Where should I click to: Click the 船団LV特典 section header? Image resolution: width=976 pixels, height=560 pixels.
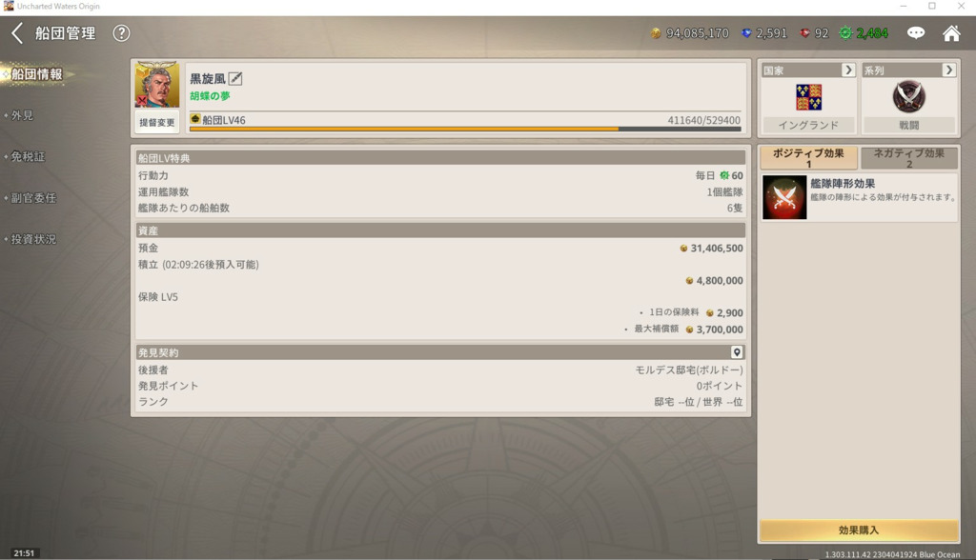pyautogui.click(x=440, y=158)
